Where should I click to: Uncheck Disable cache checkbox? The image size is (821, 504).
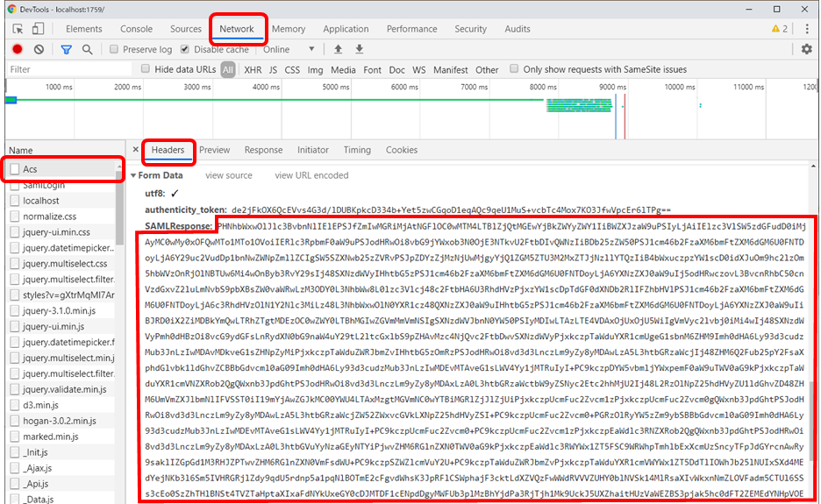click(x=185, y=49)
